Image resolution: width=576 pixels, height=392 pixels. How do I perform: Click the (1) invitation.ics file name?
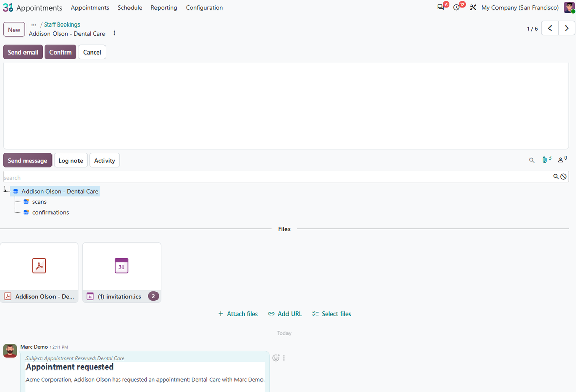tap(119, 296)
